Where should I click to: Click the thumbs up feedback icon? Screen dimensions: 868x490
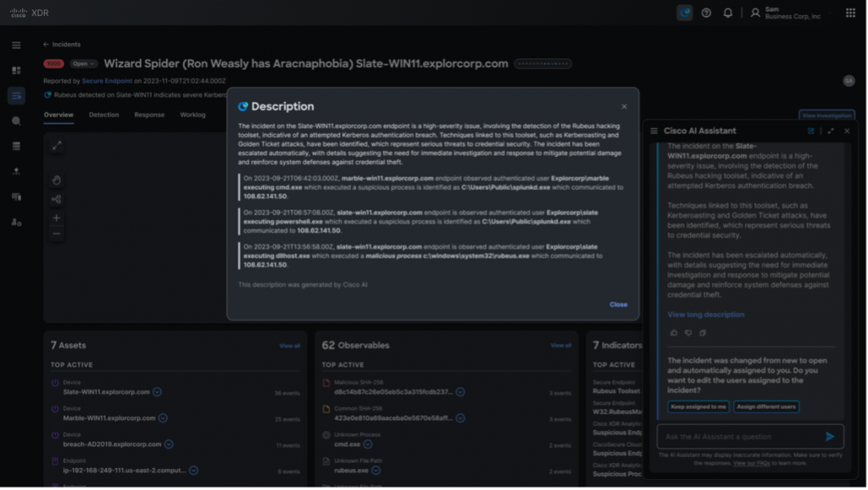point(674,333)
